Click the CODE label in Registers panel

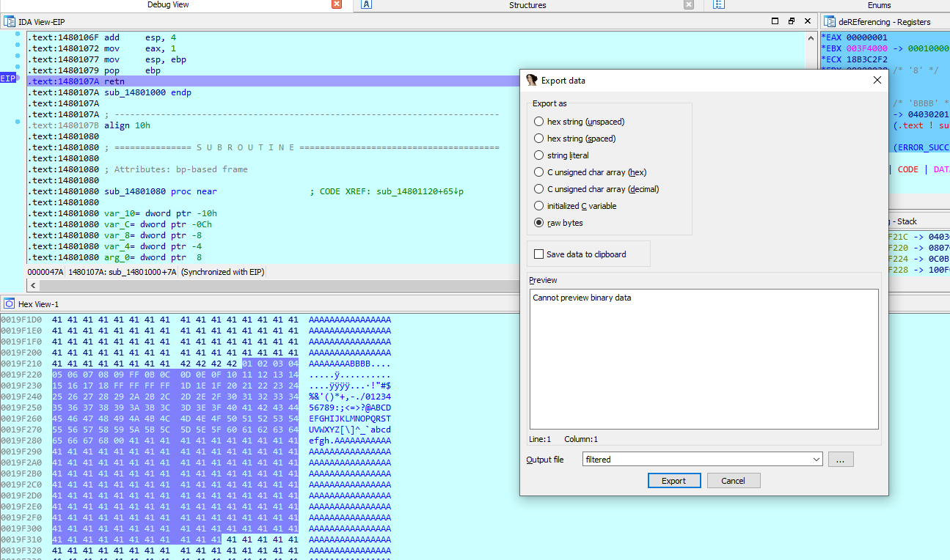point(908,169)
